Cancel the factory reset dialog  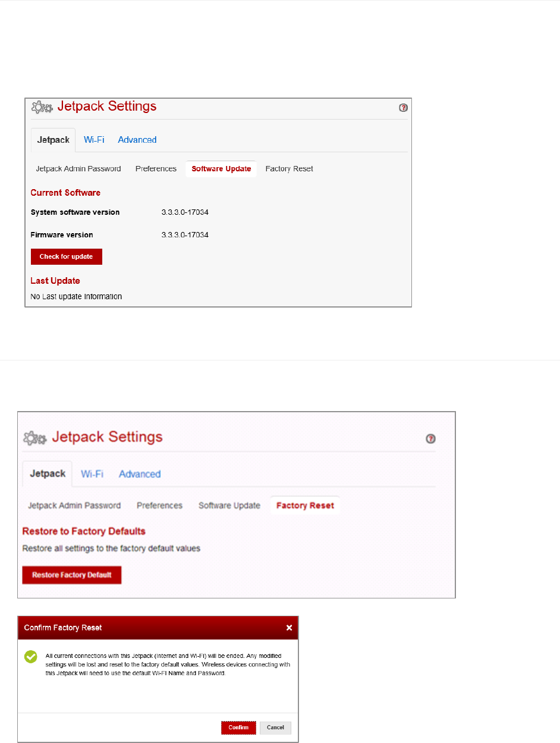click(275, 728)
